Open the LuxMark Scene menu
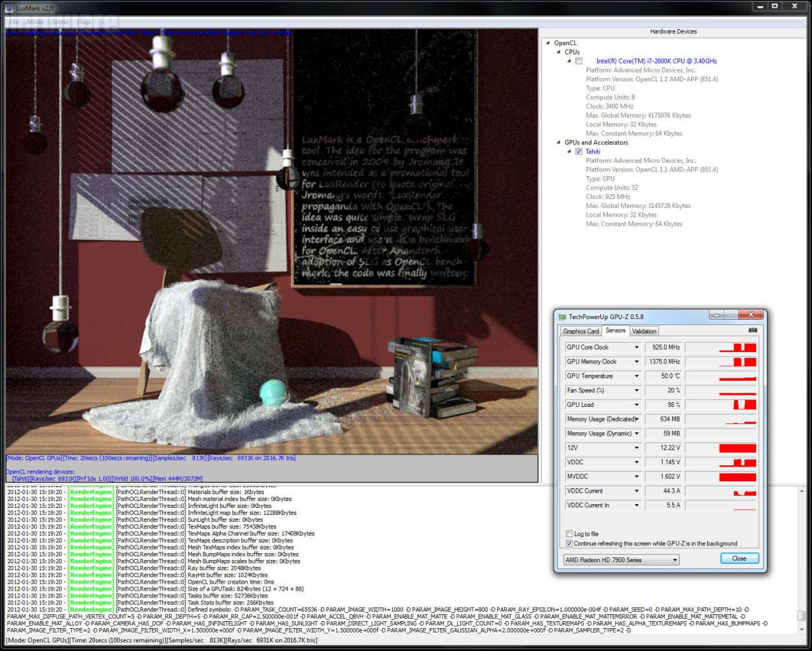 (x=60, y=22)
